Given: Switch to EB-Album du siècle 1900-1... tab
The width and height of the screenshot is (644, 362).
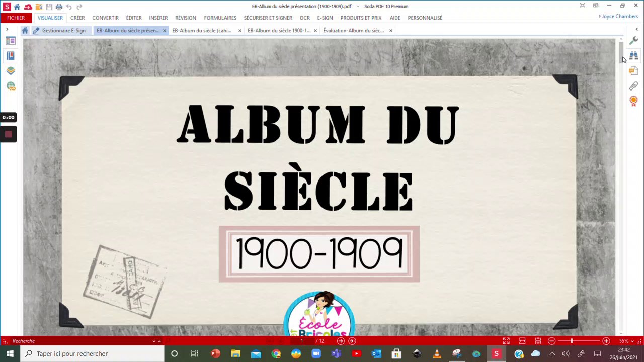Looking at the screenshot, I should tap(279, 31).
